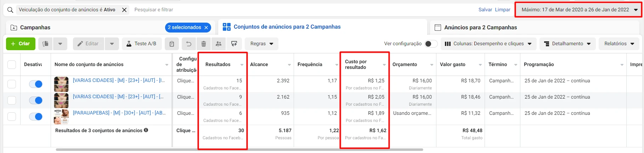The image size is (644, 153).
Task: Open the Teste A/B tool
Action: pos(142,44)
